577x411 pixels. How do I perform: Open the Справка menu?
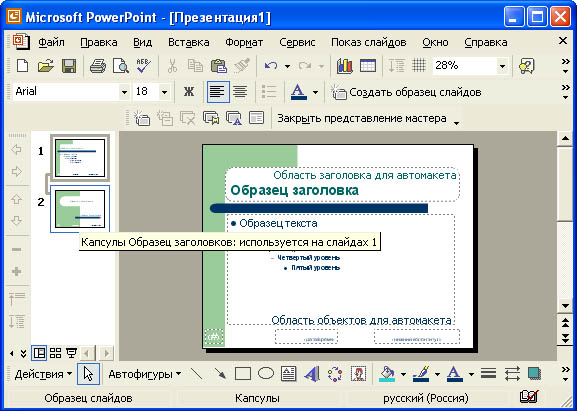coord(486,42)
